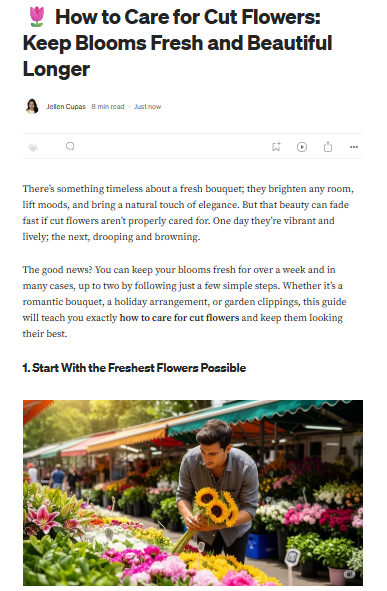Click the "8 min read" label
The image size is (387, 591).
click(x=108, y=107)
